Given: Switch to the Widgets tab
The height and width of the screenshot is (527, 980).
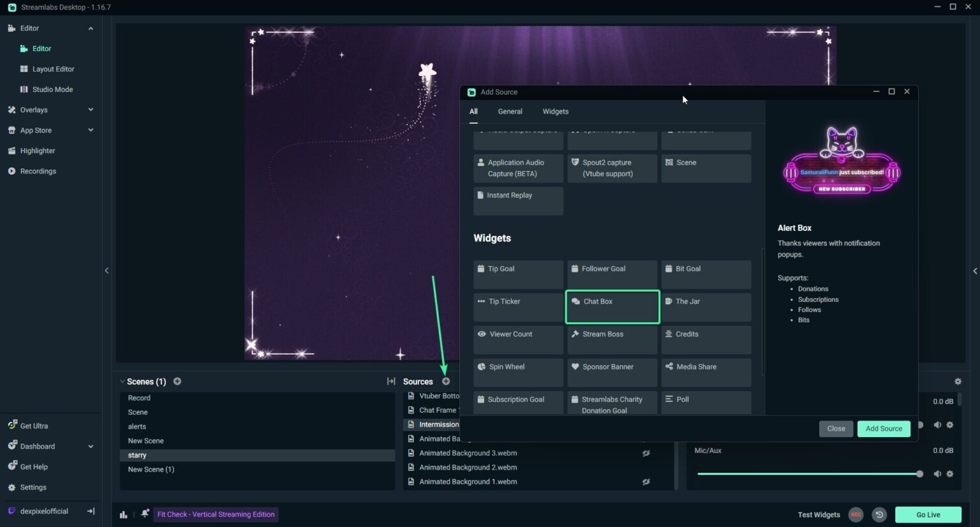Looking at the screenshot, I should [555, 111].
